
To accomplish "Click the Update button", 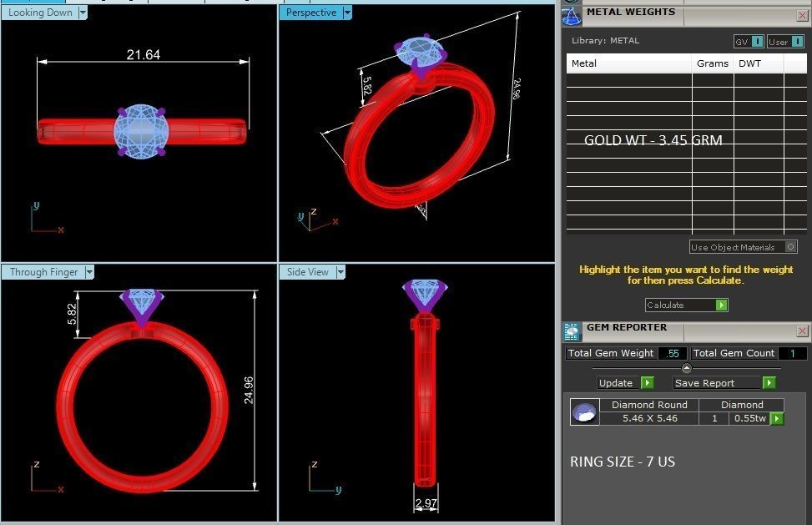I will [626, 382].
